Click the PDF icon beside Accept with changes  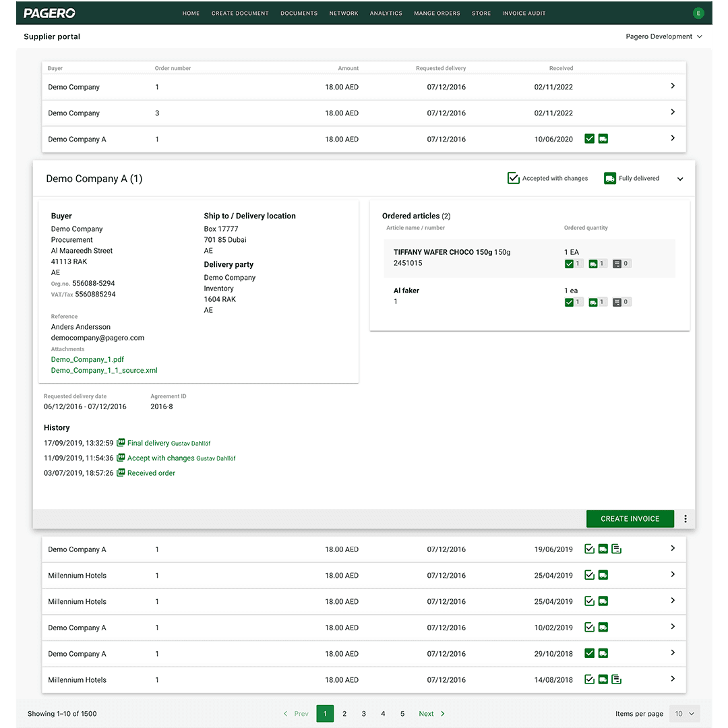(x=121, y=457)
